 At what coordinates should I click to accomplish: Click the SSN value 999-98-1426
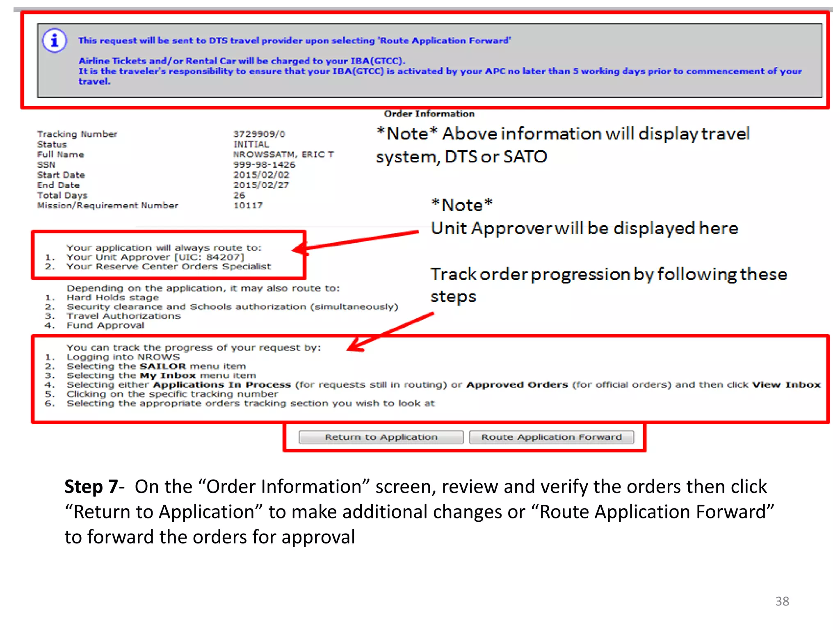pos(264,165)
